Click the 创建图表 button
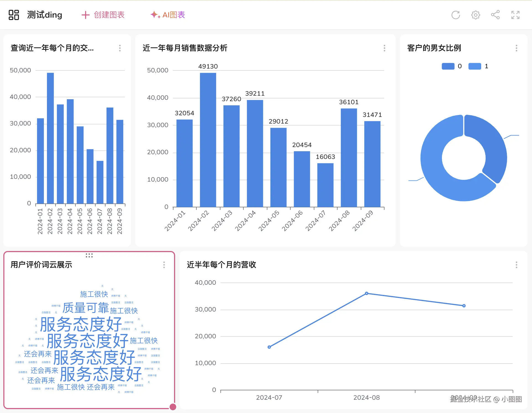Viewport: 532px width, 413px height. click(109, 15)
